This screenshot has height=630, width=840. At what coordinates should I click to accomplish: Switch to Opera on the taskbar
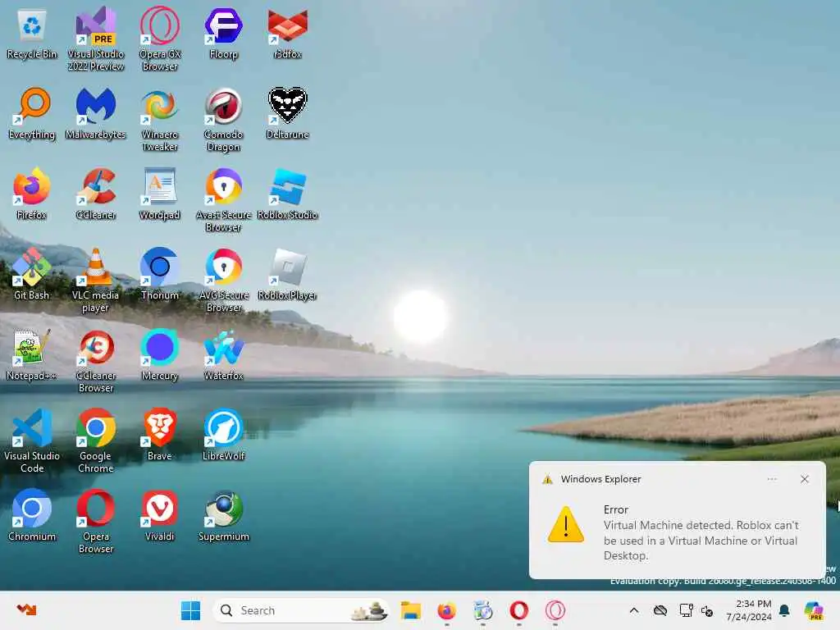[518, 610]
